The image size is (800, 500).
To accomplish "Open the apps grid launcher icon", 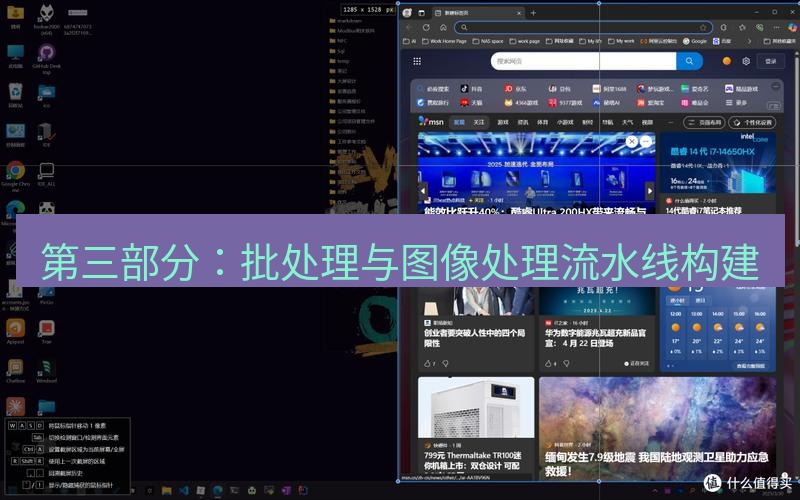I will [417, 61].
